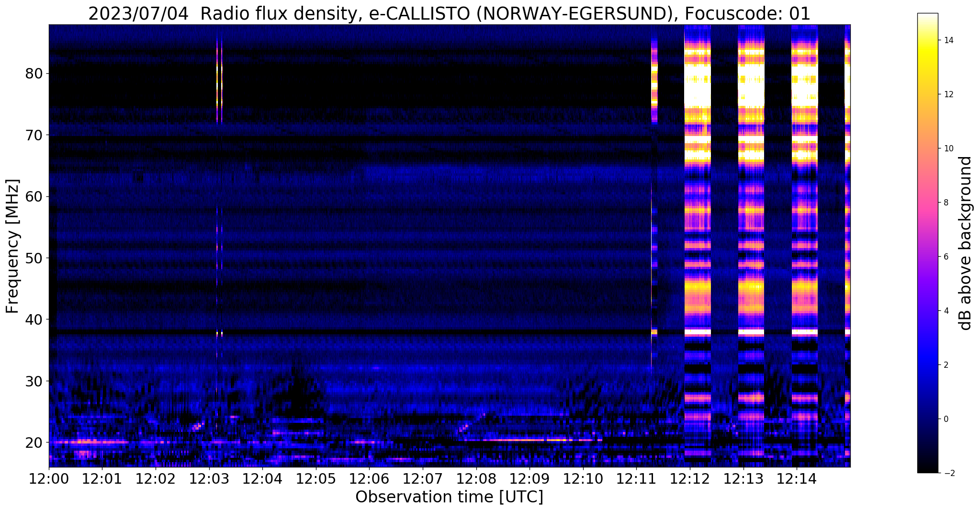Image resolution: width=980 pixels, height=511 pixels.
Task: Click the 'dB above background' colorbar label
Action: [966, 243]
